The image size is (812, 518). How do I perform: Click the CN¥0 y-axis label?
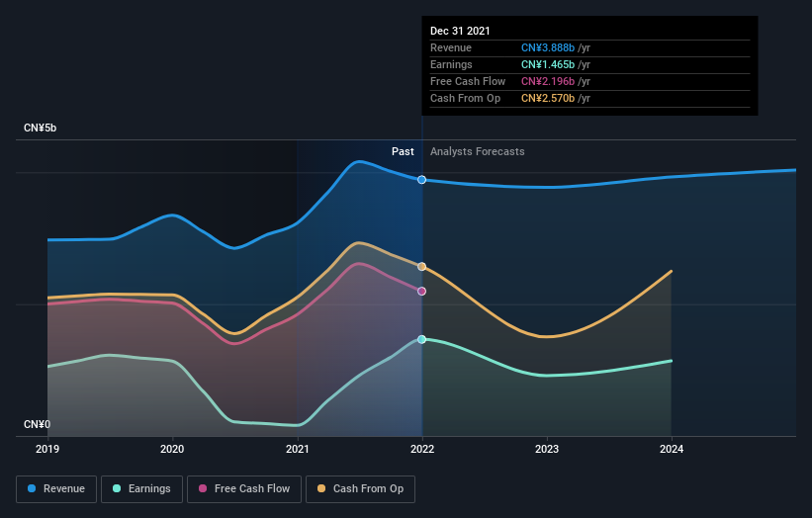(38, 424)
